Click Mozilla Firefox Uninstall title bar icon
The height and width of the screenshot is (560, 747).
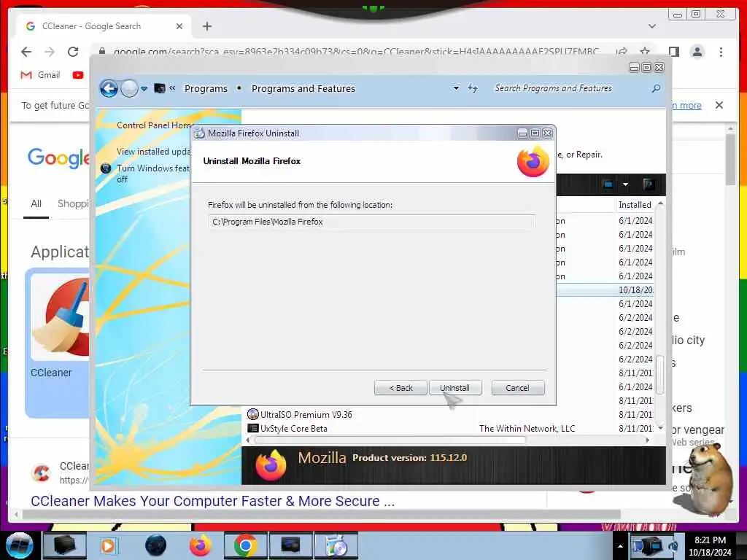pyautogui.click(x=199, y=133)
